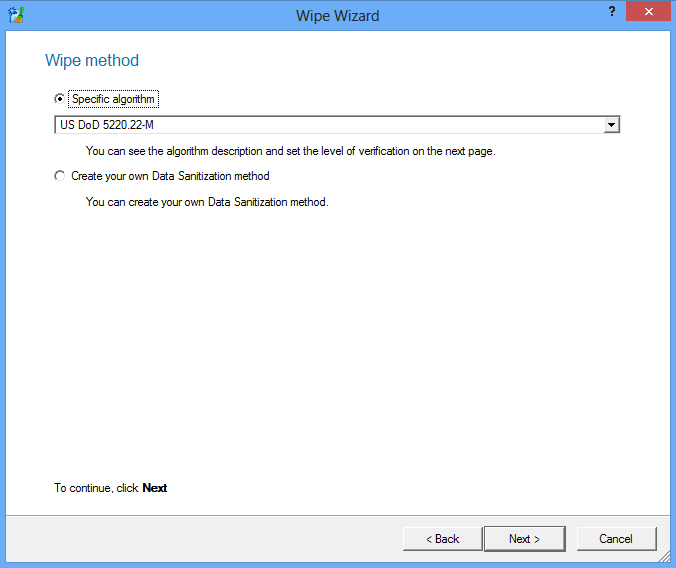
Task: Click the 'You can create your own' hint text
Action: tap(207, 202)
